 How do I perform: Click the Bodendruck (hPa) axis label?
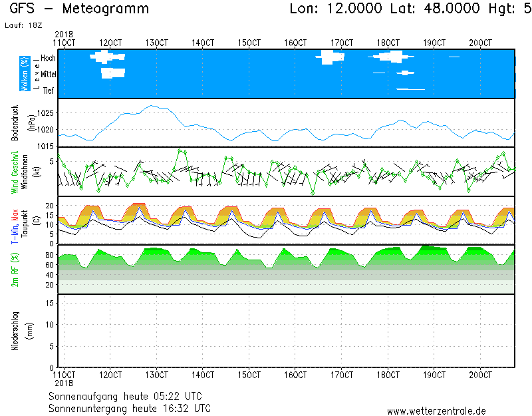tap(15, 122)
